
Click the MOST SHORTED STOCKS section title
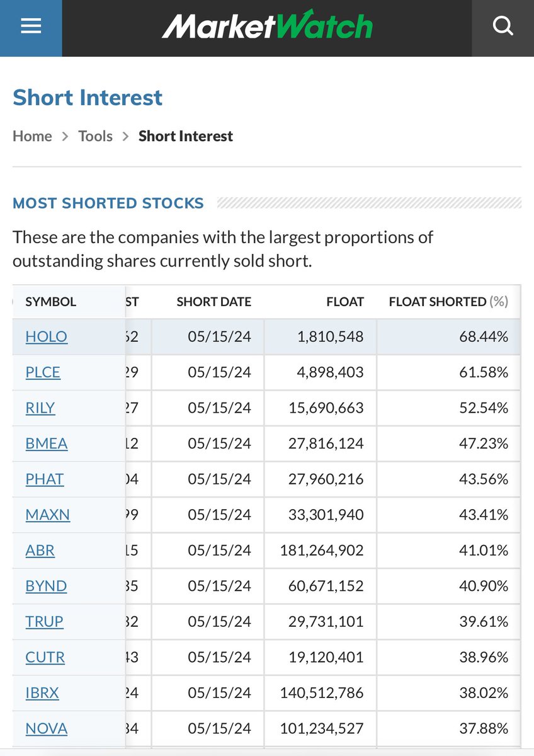click(108, 203)
